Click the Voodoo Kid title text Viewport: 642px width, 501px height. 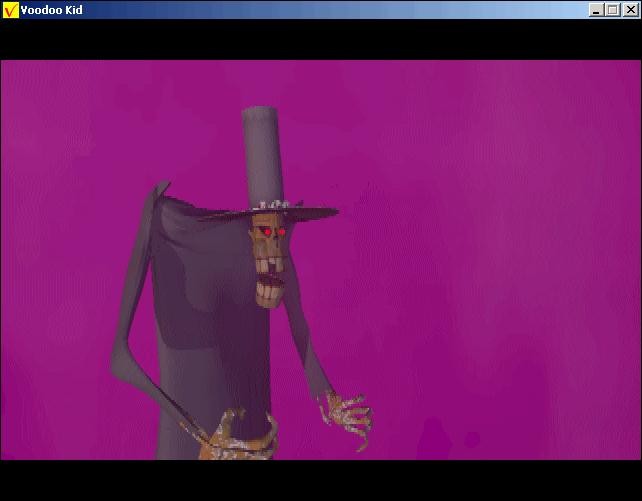(x=52, y=10)
